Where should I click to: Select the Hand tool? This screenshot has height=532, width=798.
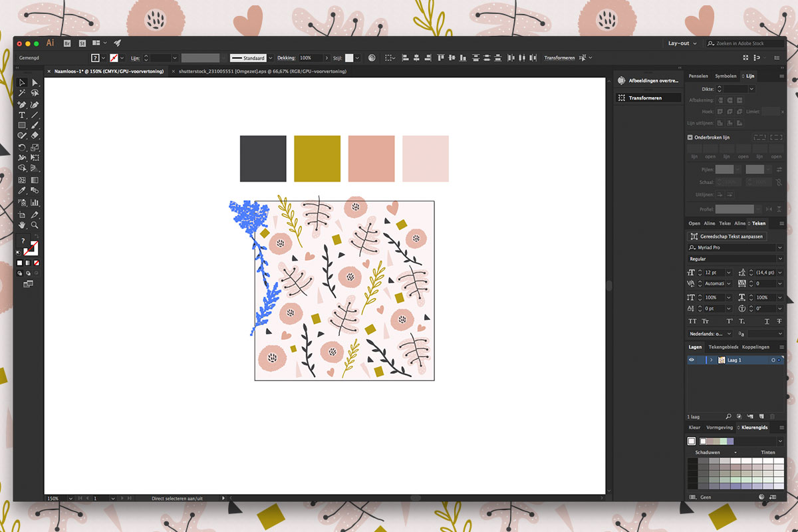click(22, 225)
